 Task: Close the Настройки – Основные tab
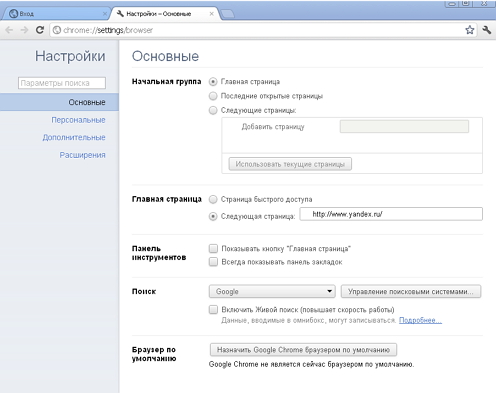point(212,14)
